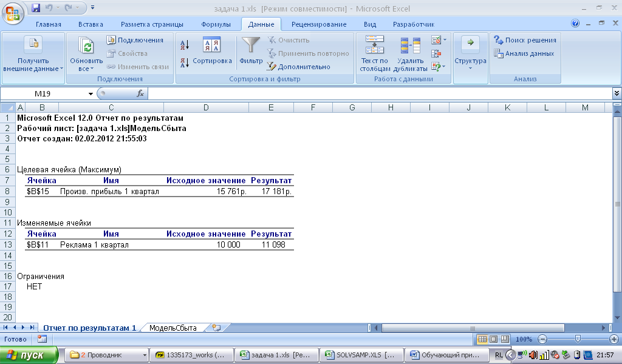Image resolution: width=622 pixels, height=364 pixels.
Task: Go to first sheet navigation arrow
Action: [x=5, y=328]
